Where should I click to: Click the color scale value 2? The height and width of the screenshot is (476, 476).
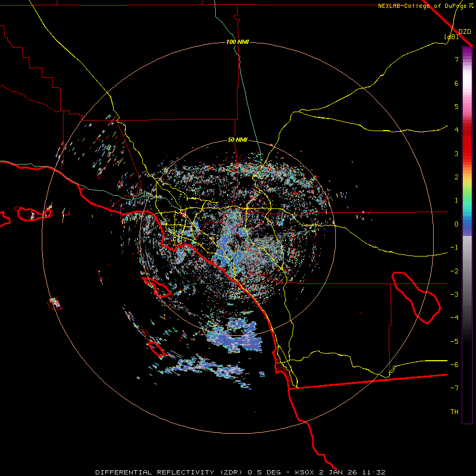(456, 177)
